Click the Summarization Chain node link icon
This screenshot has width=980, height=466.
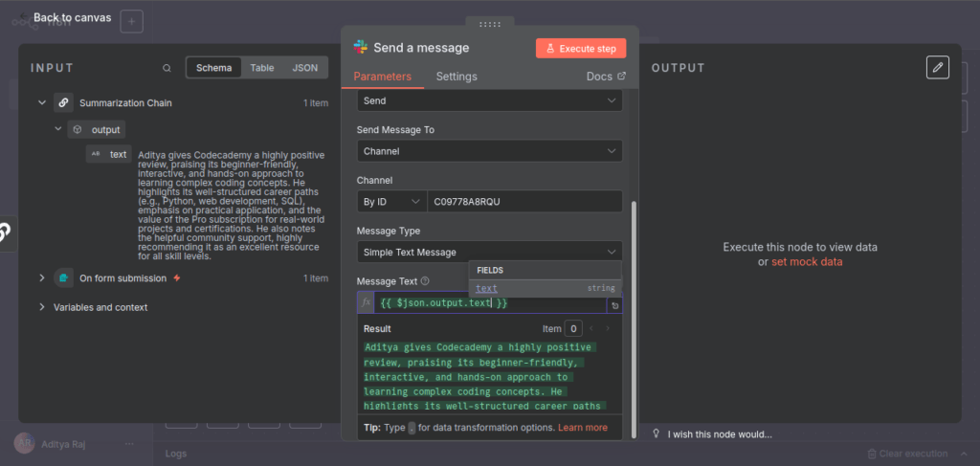click(63, 102)
